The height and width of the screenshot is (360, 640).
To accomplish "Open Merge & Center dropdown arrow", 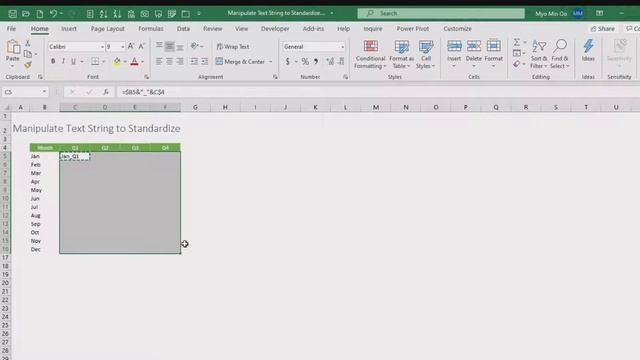I will pyautogui.click(x=270, y=62).
